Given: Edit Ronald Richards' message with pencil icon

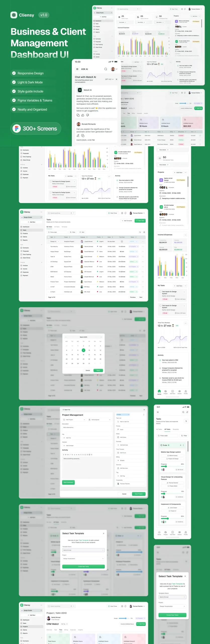Looking at the screenshot, I should point(78,136).
